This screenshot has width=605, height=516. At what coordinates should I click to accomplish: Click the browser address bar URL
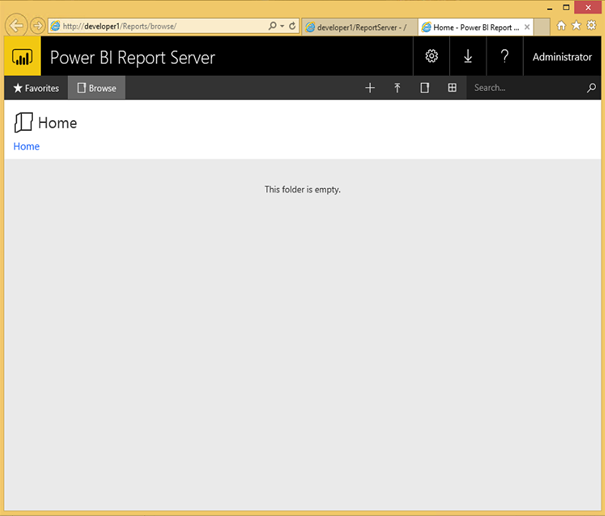coord(120,26)
